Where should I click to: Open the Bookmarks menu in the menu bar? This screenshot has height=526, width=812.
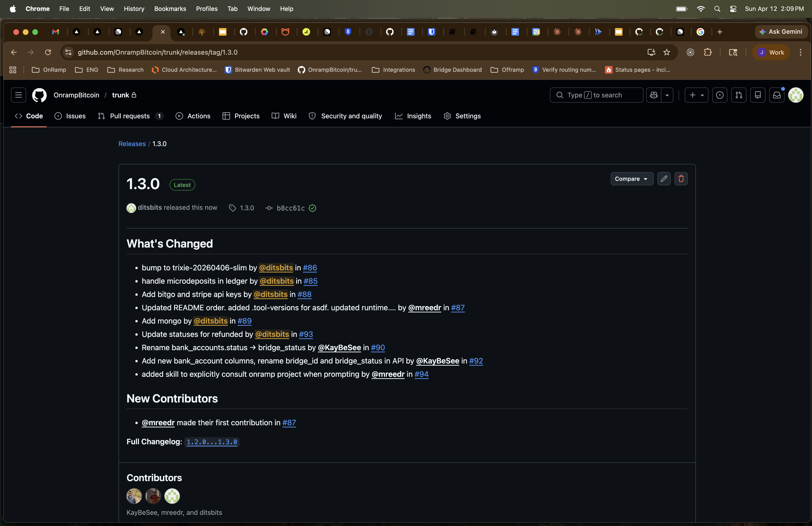pos(170,9)
